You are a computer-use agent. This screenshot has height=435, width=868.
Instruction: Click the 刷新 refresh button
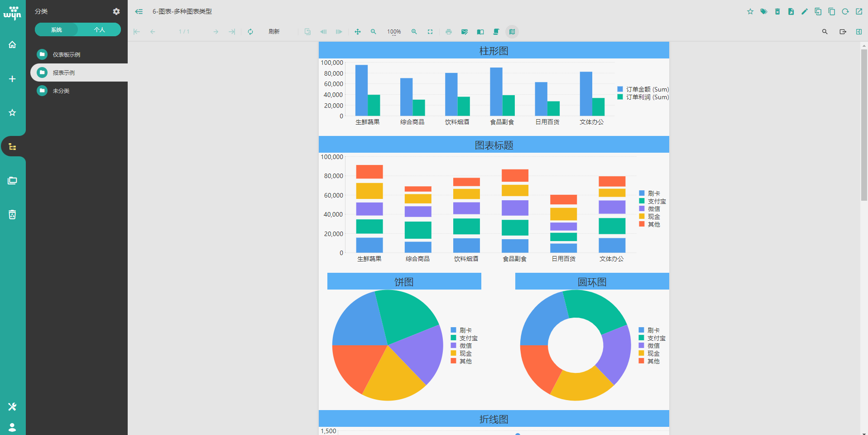(274, 32)
